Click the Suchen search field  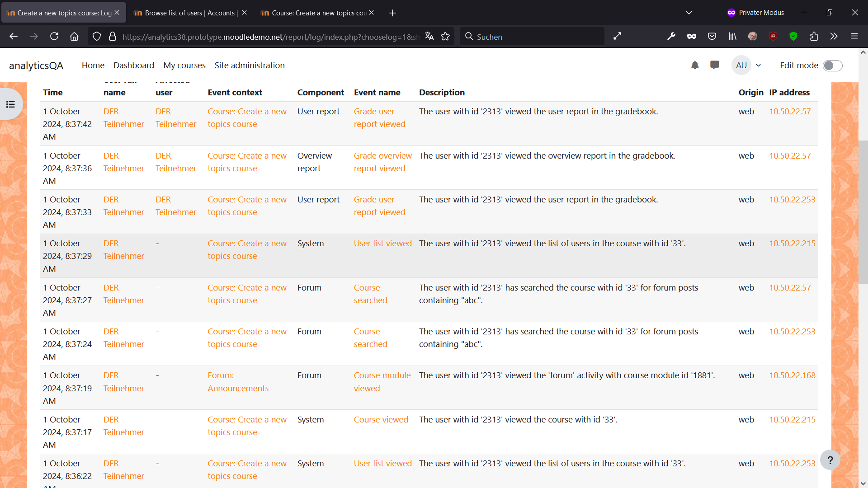(532, 37)
